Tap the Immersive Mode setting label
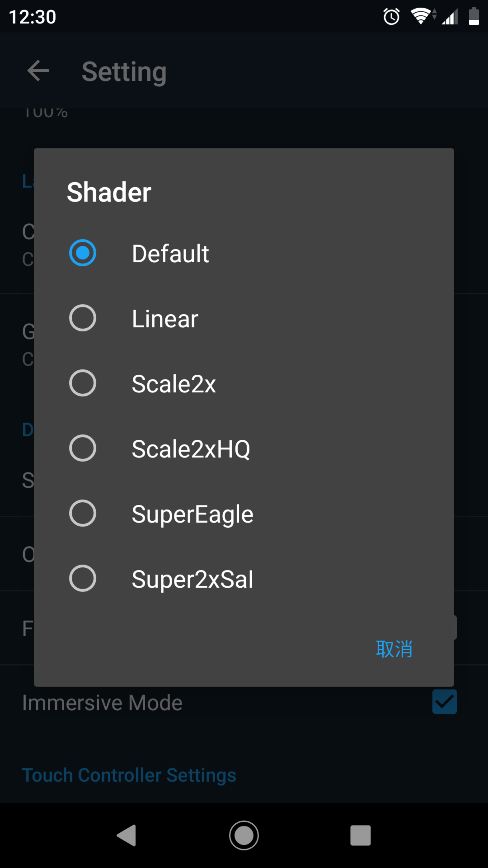Screen dimensions: 488x868 102,703
